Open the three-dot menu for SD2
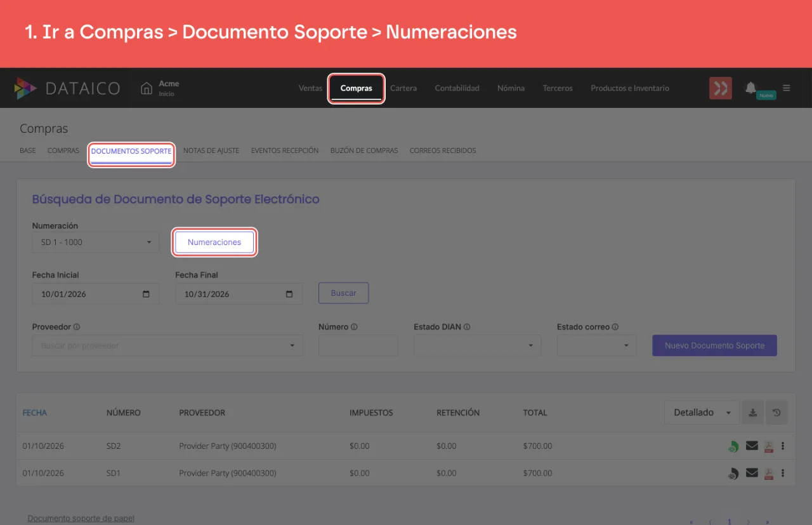This screenshot has width=812, height=525. pyautogui.click(x=783, y=446)
